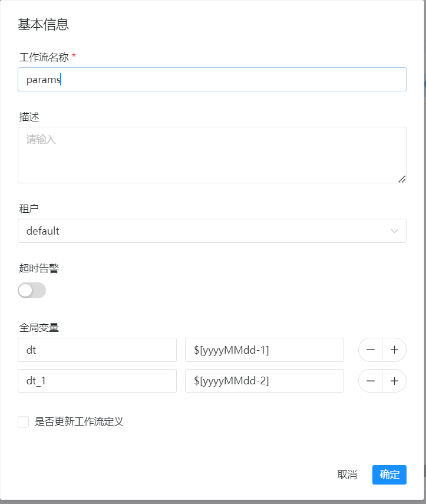
Task: Click the plus icon beside dt_1 variable
Action: point(394,381)
